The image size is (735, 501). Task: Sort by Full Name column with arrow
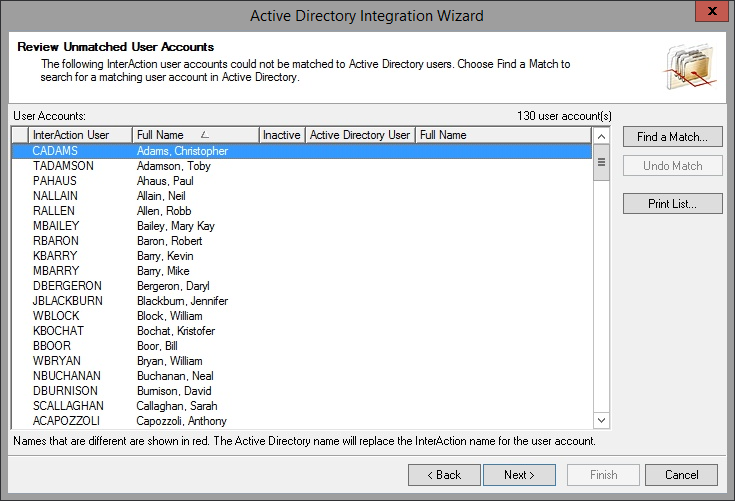tap(196, 135)
